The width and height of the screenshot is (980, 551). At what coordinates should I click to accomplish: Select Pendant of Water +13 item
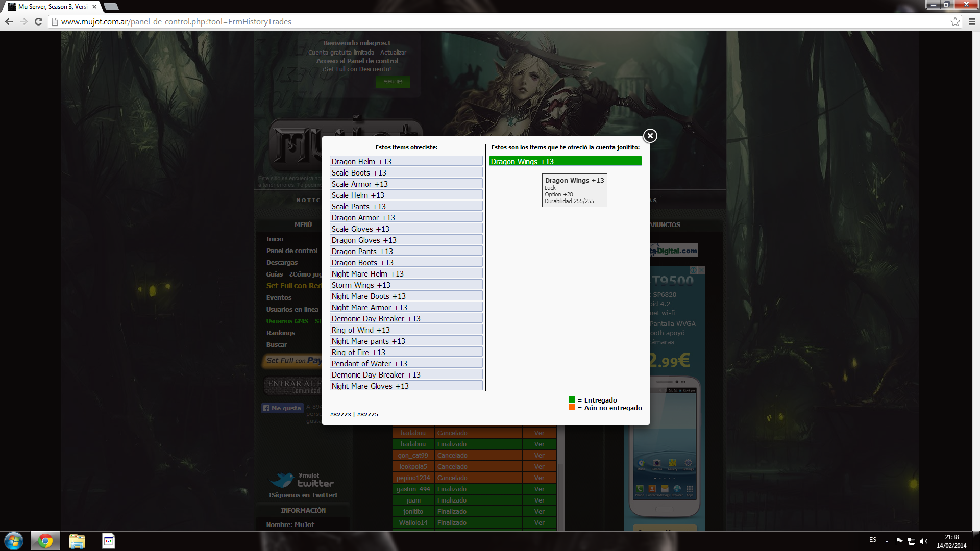click(406, 363)
